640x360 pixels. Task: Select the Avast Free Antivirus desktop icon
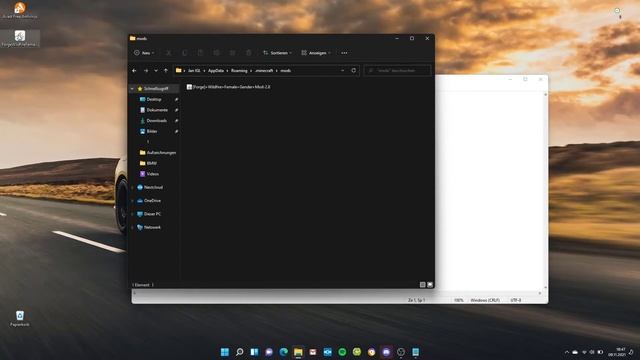[20, 11]
